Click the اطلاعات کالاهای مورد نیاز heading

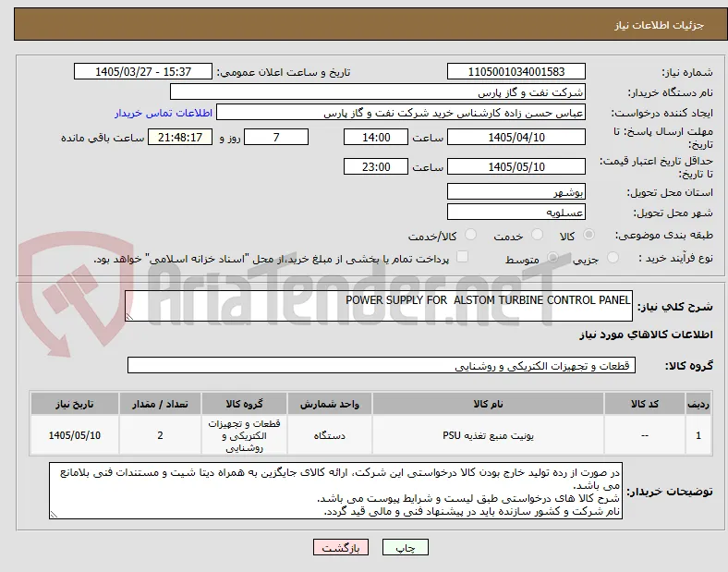[646, 335]
